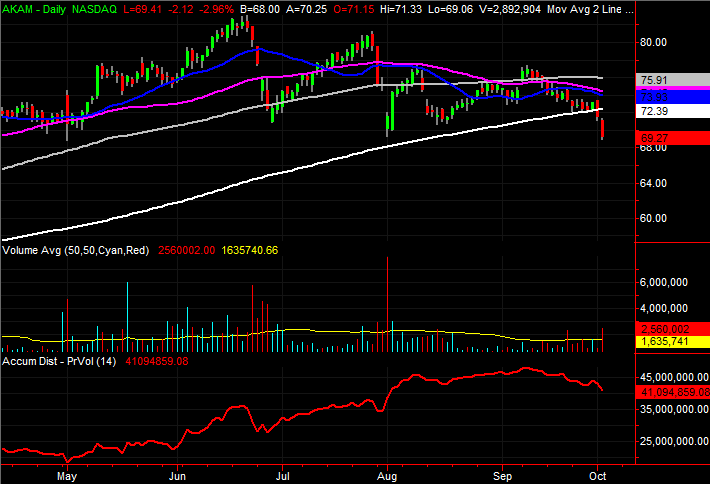Click the Oct date axis label
This screenshot has width=710, height=484.
[598, 476]
